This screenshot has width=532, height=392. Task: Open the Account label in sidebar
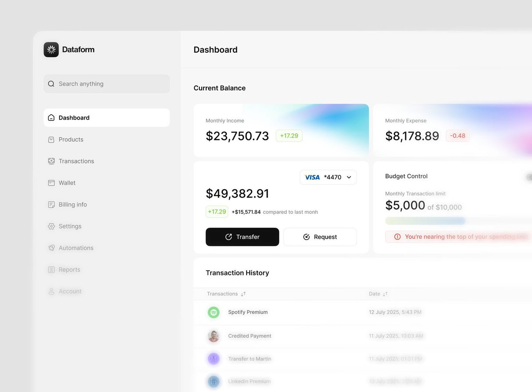pyautogui.click(x=70, y=291)
